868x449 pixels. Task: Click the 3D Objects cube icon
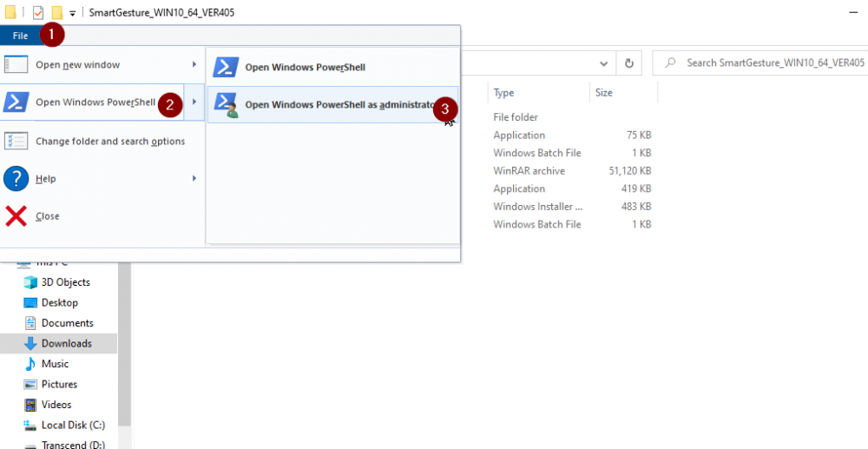coord(30,282)
